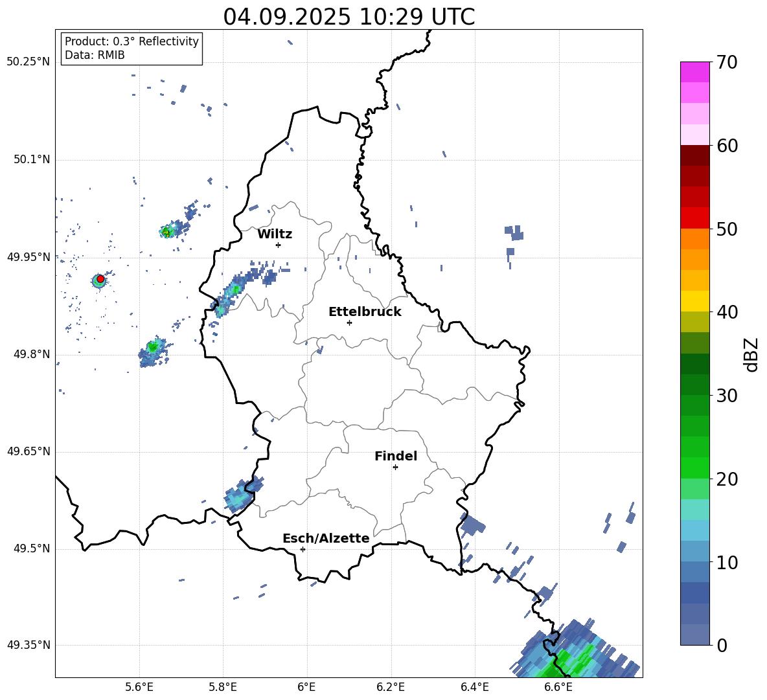Click the Ettelbruck city label
Viewport: 767px width, 700px height.
pos(365,312)
